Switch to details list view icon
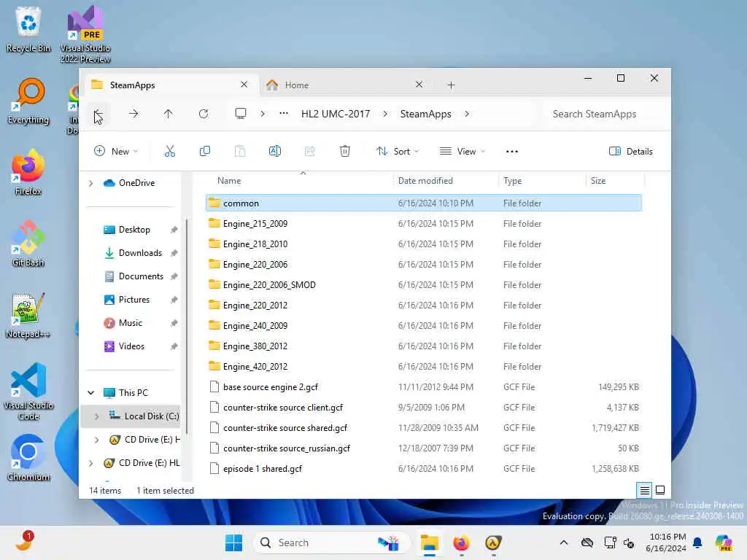The width and height of the screenshot is (747, 560). pos(644,490)
